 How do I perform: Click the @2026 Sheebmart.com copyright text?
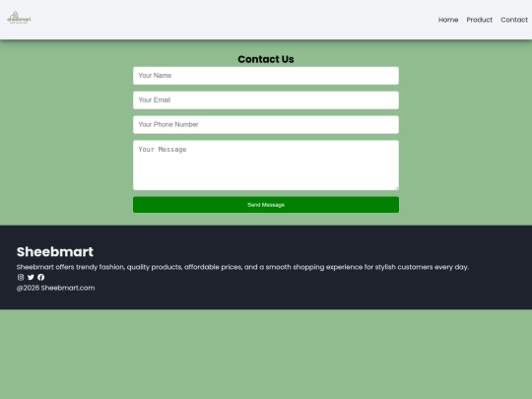pyautogui.click(x=55, y=288)
